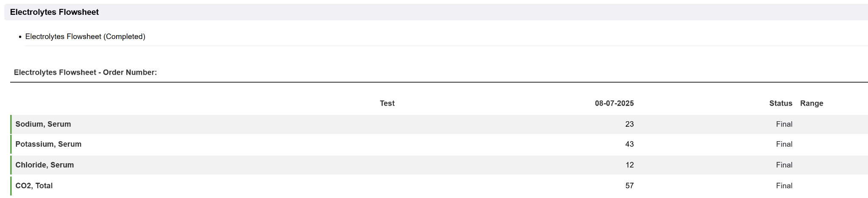Click the Electrolytes Flowsheet section header

pyautogui.click(x=54, y=12)
